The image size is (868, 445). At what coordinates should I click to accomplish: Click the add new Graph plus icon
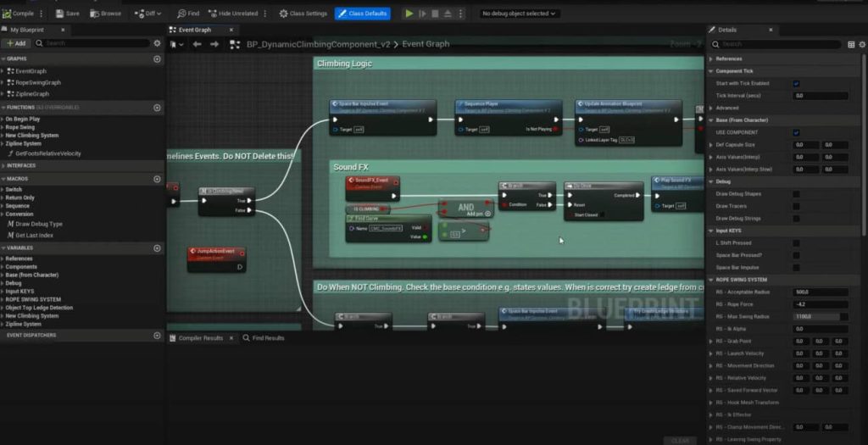tap(157, 59)
